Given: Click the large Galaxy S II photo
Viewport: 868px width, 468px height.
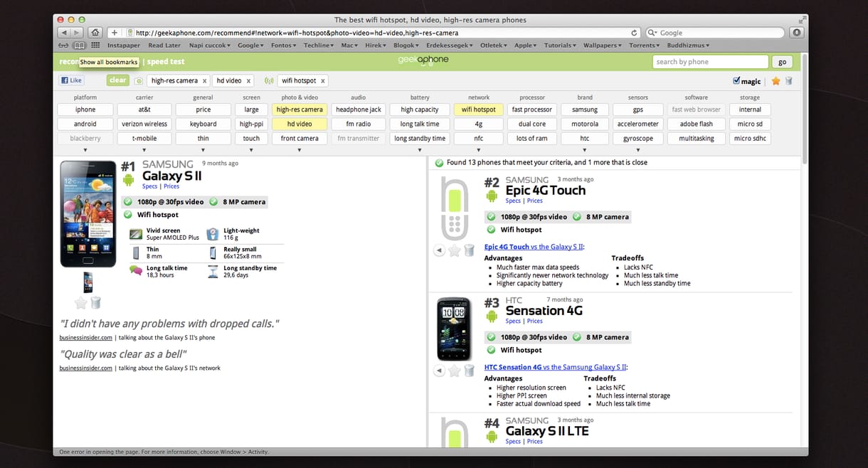Looking at the screenshot, I should (x=88, y=214).
